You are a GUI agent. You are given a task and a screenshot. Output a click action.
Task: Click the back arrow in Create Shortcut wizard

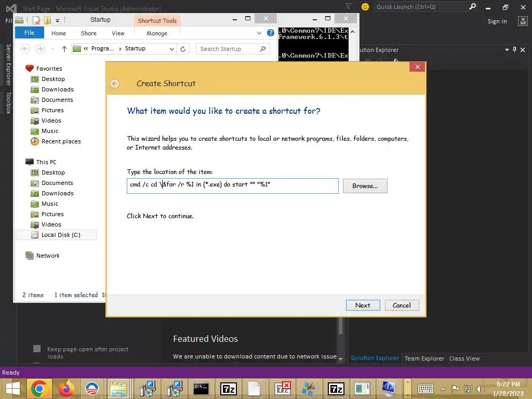(x=115, y=84)
